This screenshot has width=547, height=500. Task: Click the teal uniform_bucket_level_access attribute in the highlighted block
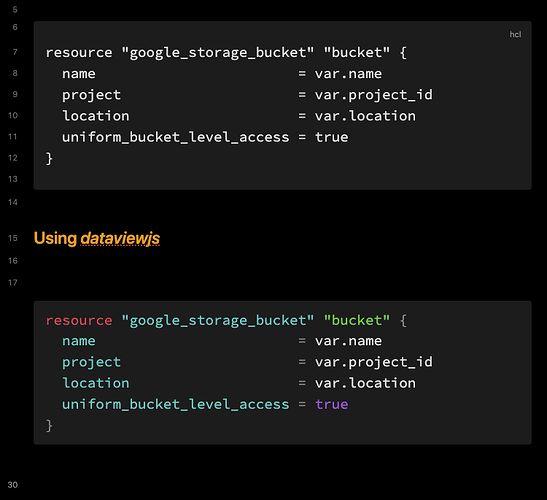[175, 404]
